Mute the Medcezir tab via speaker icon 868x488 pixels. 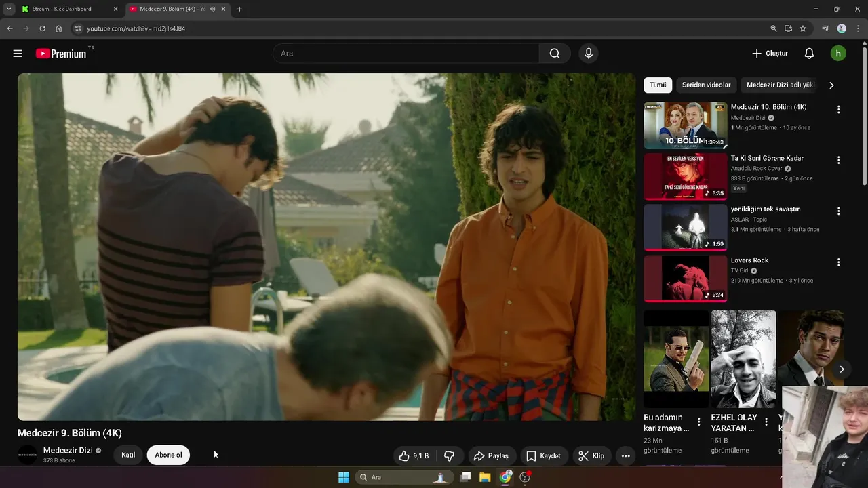click(212, 9)
